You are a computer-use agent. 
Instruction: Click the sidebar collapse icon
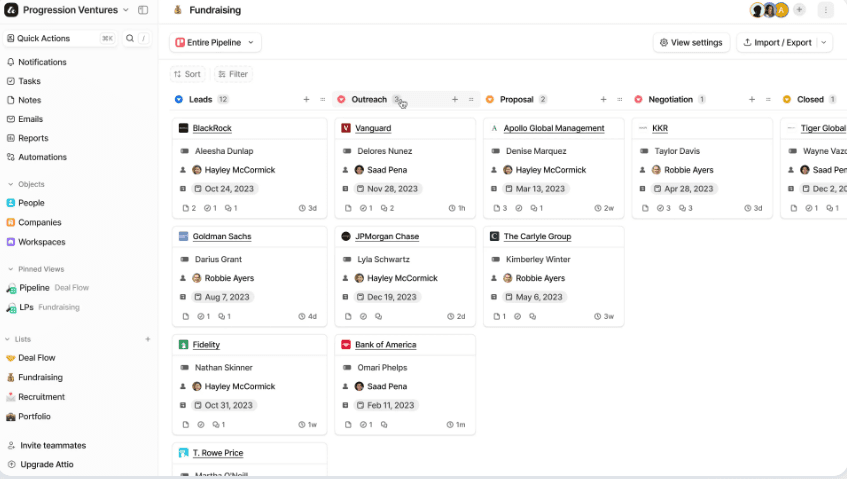point(143,10)
